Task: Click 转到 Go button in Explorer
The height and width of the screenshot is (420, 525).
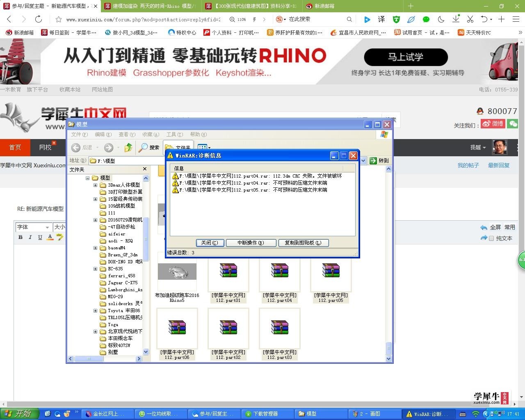Action: [379, 160]
